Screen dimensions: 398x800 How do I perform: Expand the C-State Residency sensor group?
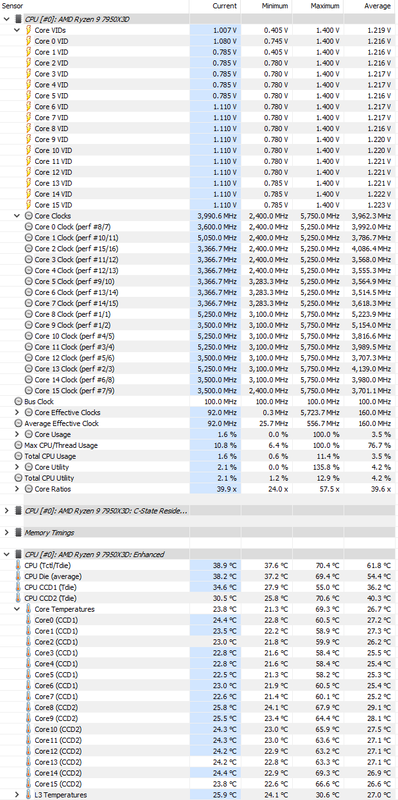click(x=6, y=511)
